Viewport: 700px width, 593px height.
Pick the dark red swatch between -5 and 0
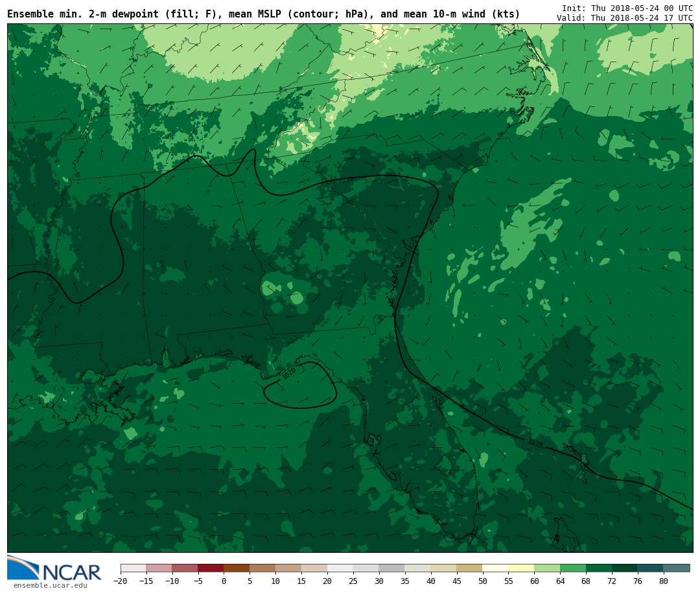tap(211, 568)
